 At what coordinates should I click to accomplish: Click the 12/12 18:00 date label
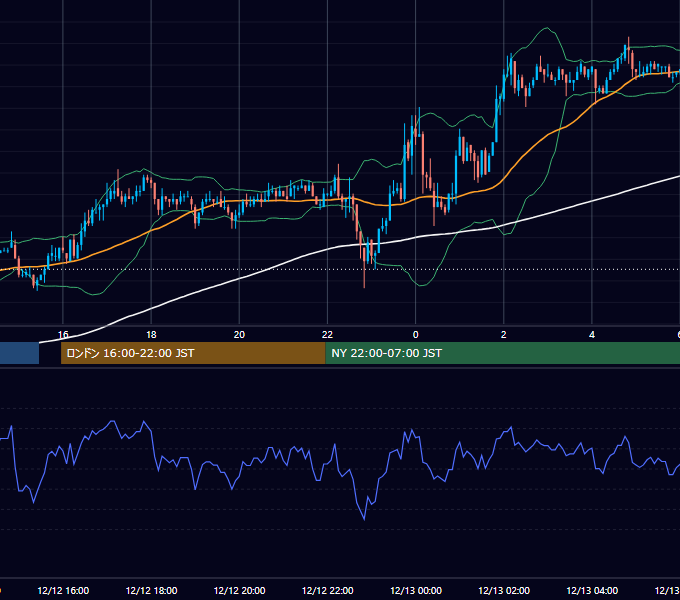click(151, 590)
